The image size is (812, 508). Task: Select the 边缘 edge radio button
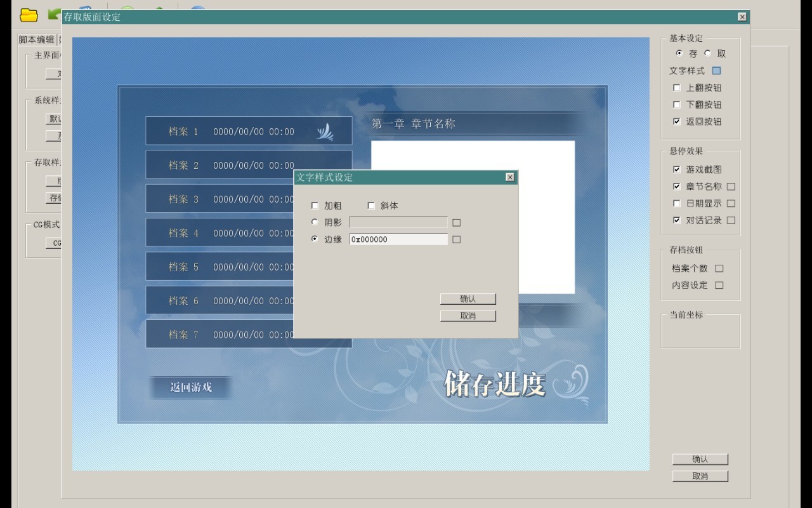click(x=315, y=239)
